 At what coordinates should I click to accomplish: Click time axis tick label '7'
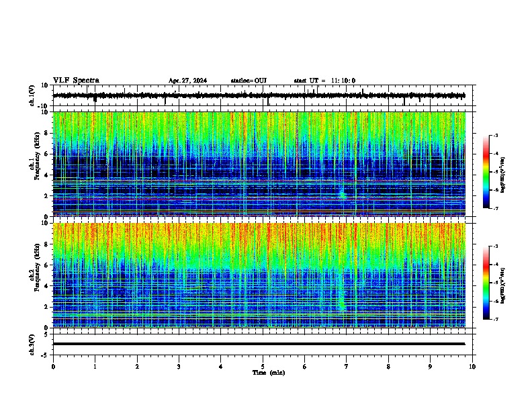click(x=347, y=367)
